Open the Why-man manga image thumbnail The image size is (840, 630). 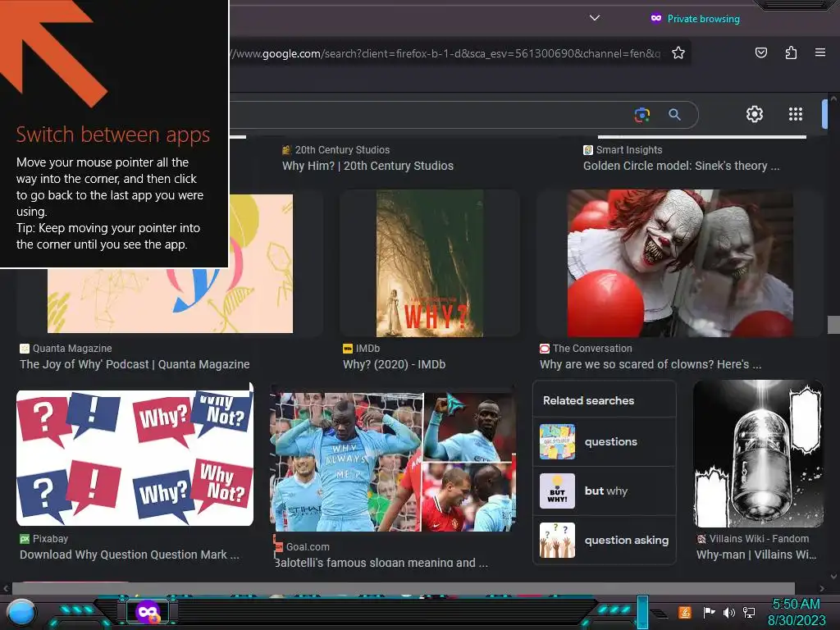point(758,454)
